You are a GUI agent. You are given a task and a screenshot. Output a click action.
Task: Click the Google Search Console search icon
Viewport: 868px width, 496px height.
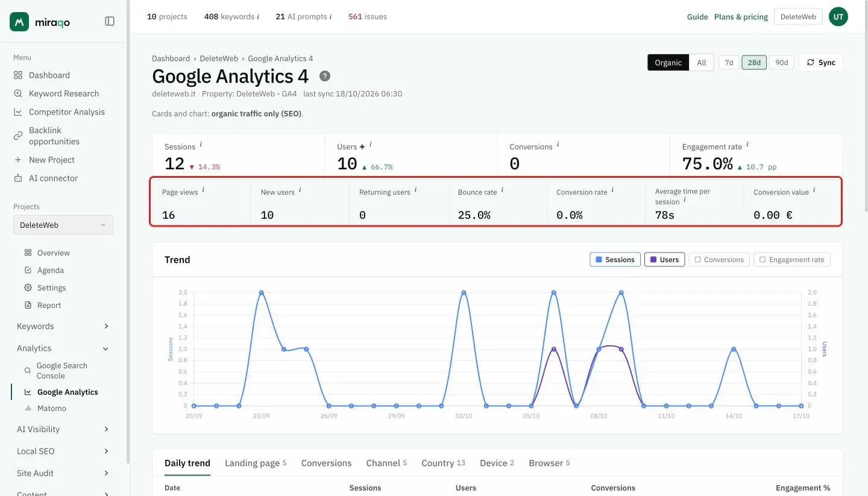click(x=28, y=371)
